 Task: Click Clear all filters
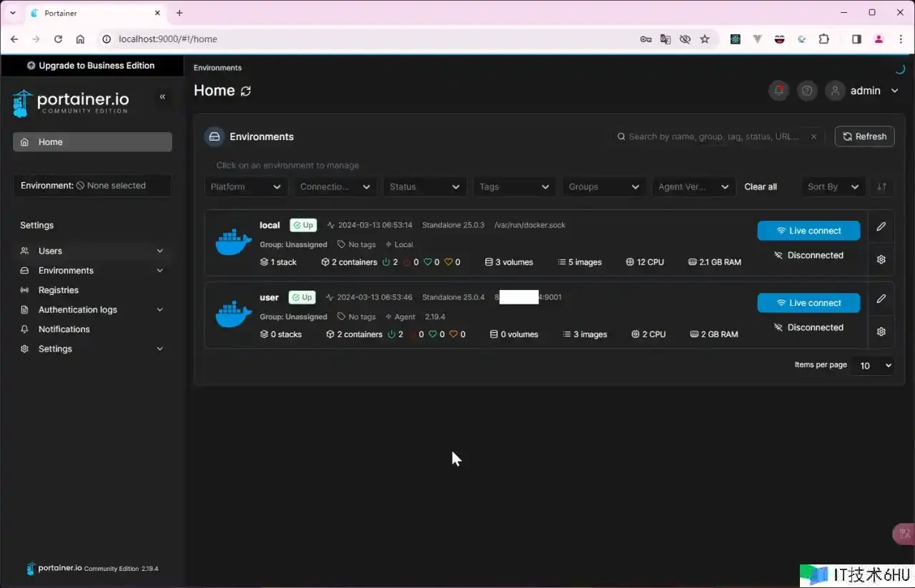[761, 186]
